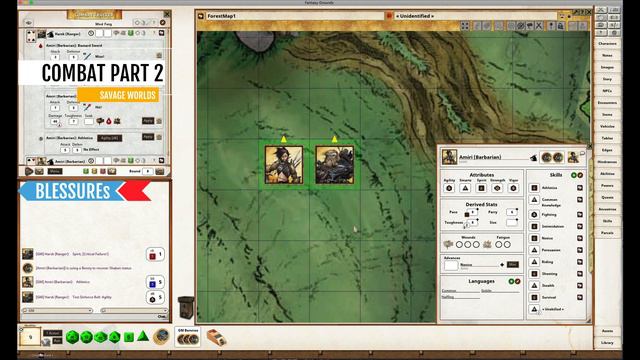Open the Powers sidebar tab

(607, 186)
